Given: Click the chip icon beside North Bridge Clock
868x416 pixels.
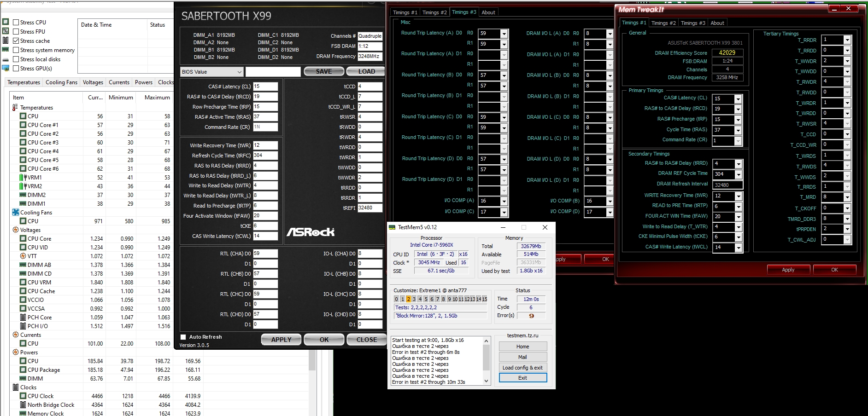Looking at the screenshot, I should tap(23, 404).
